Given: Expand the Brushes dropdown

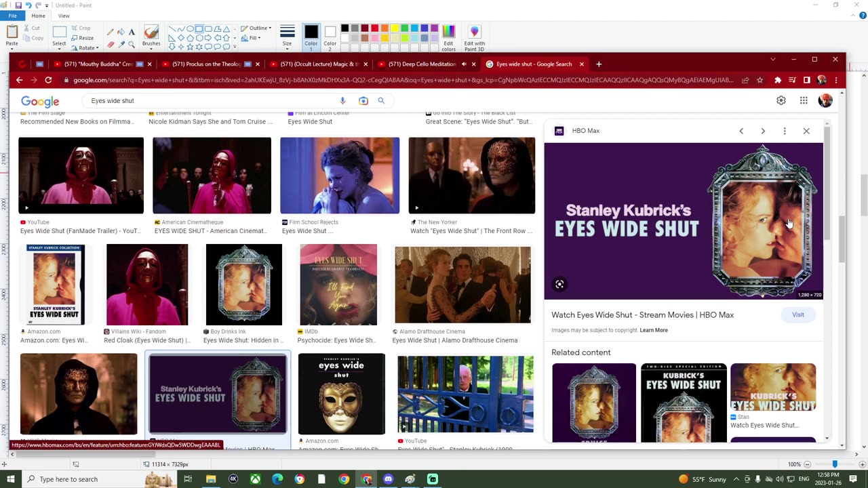Looking at the screenshot, I should pos(151,47).
